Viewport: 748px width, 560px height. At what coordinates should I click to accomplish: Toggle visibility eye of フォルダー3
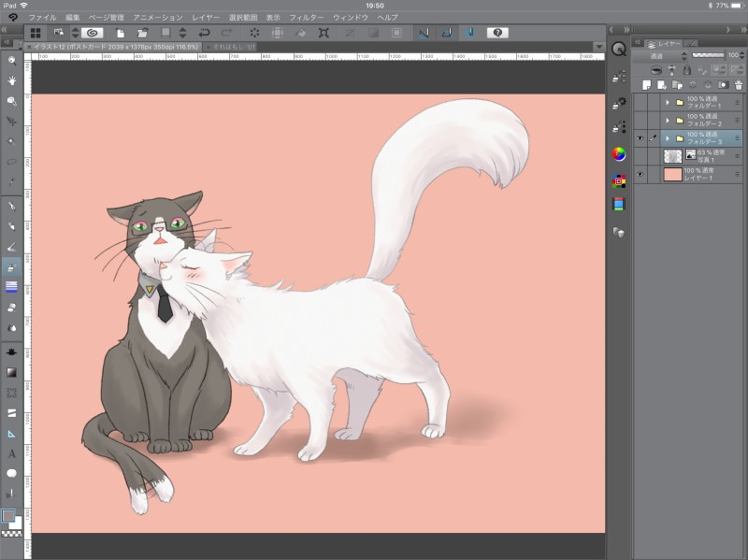click(640, 138)
